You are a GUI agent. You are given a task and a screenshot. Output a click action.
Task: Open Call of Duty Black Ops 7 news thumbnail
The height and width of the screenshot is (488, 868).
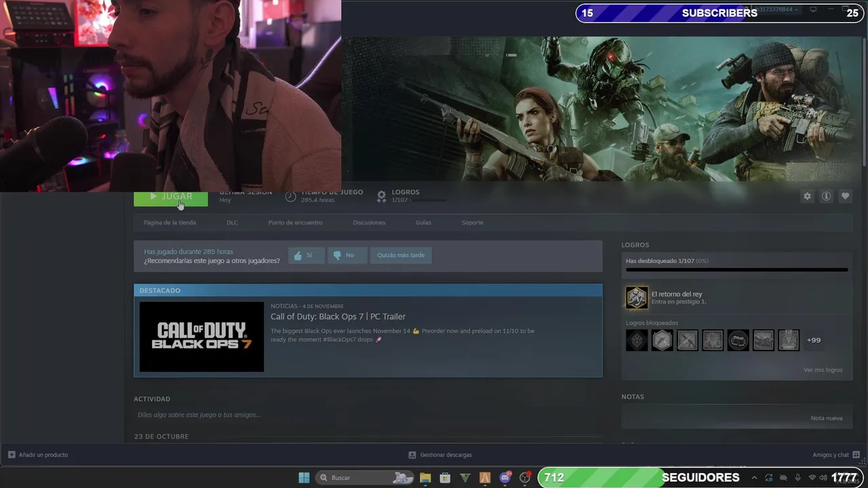coord(201,337)
